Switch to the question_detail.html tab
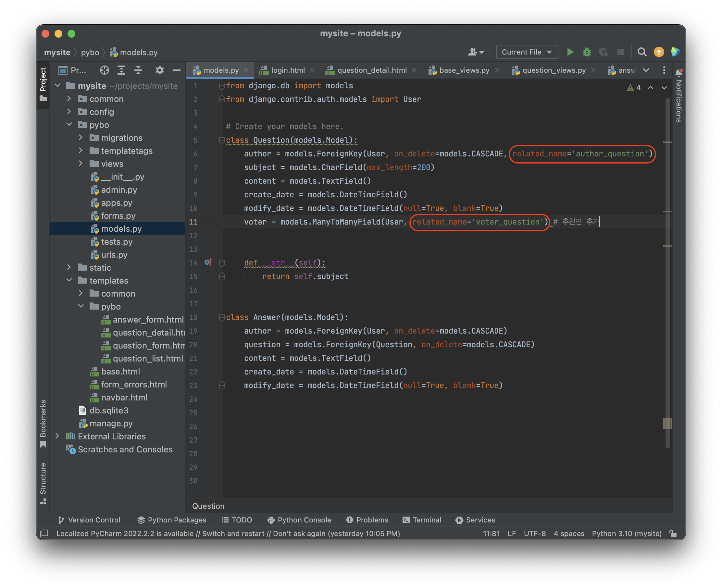 pos(371,70)
